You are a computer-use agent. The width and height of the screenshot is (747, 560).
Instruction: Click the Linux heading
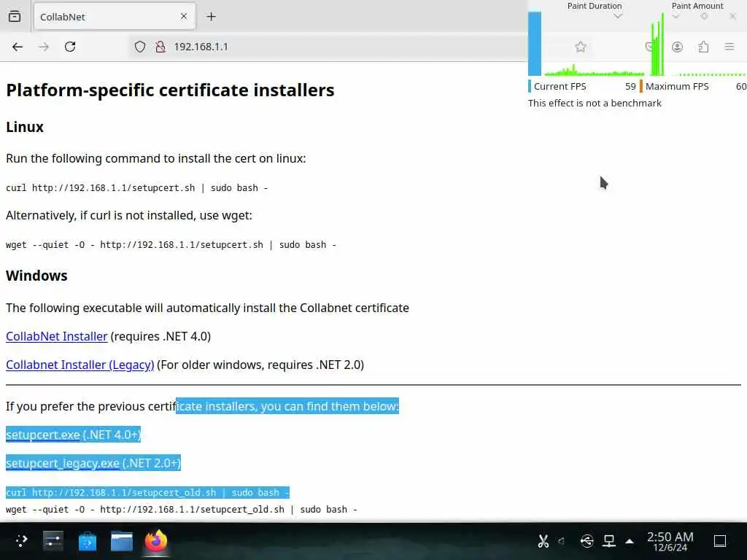coord(25,127)
